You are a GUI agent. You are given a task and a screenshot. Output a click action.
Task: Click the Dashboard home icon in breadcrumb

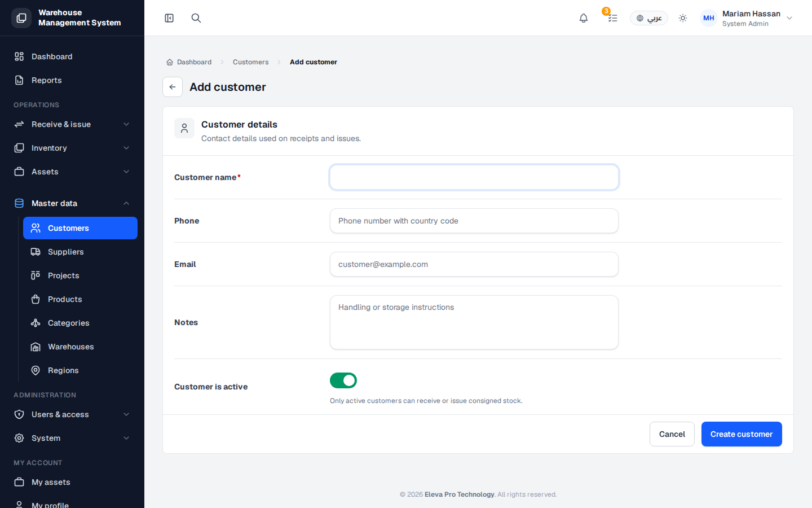tap(170, 62)
